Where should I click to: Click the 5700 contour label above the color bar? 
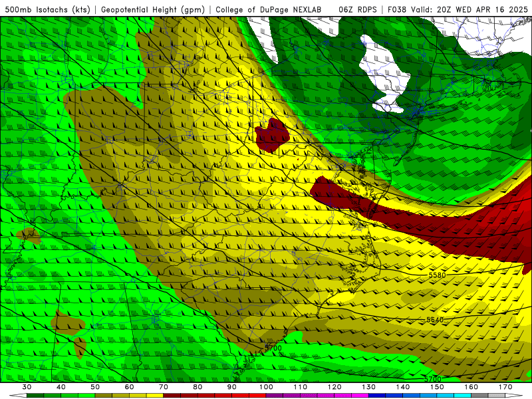tap(433, 379)
